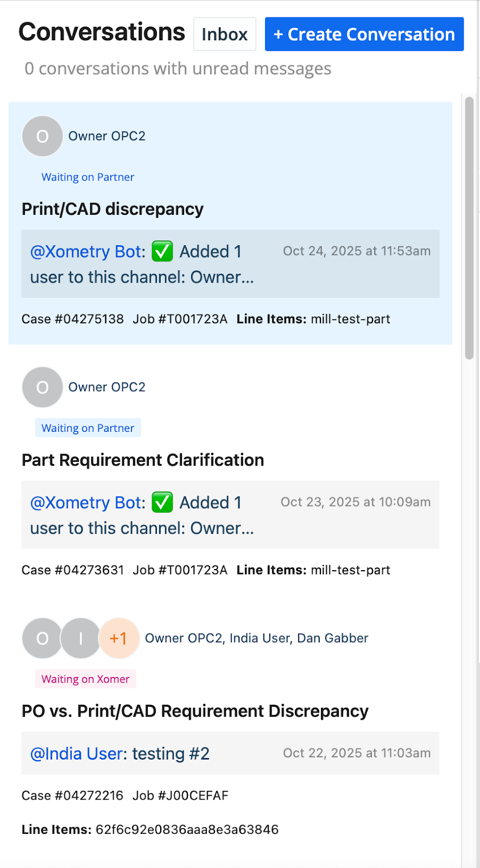Click the @India User mention
The image size is (480, 868).
pos(78,754)
